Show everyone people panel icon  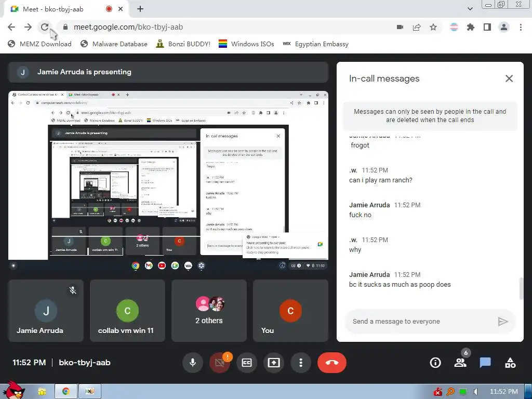pyautogui.click(x=460, y=363)
